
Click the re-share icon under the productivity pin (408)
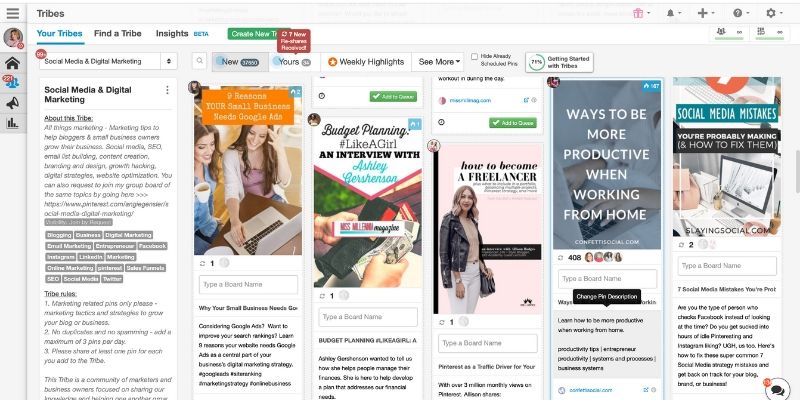click(561, 258)
